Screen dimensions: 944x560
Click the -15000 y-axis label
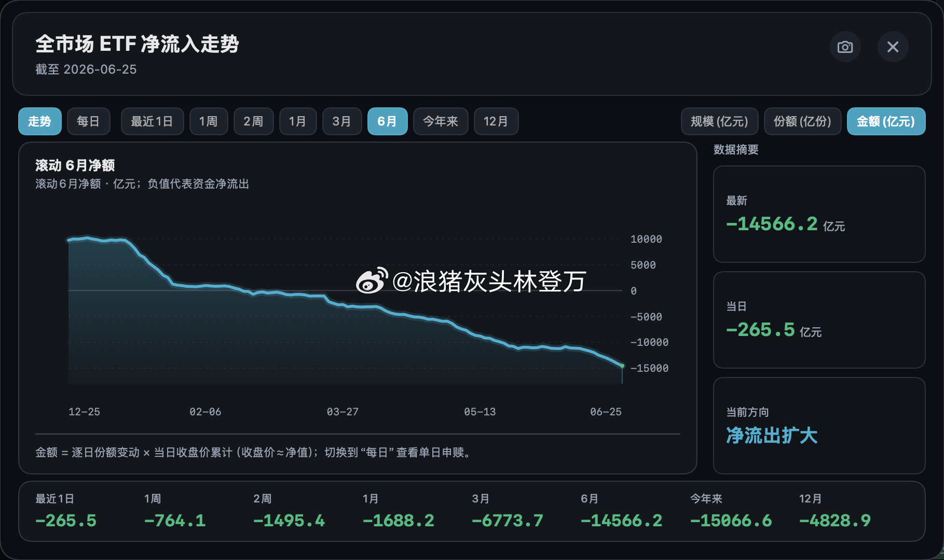(649, 368)
